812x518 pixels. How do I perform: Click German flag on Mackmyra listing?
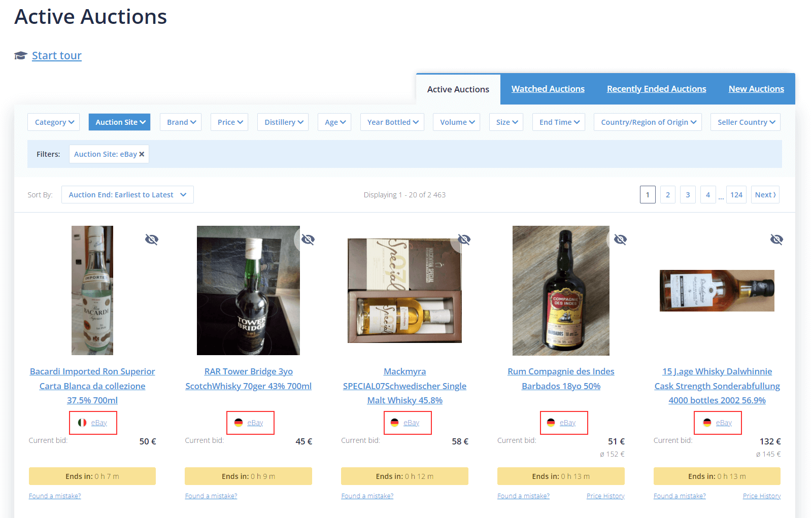(395, 423)
